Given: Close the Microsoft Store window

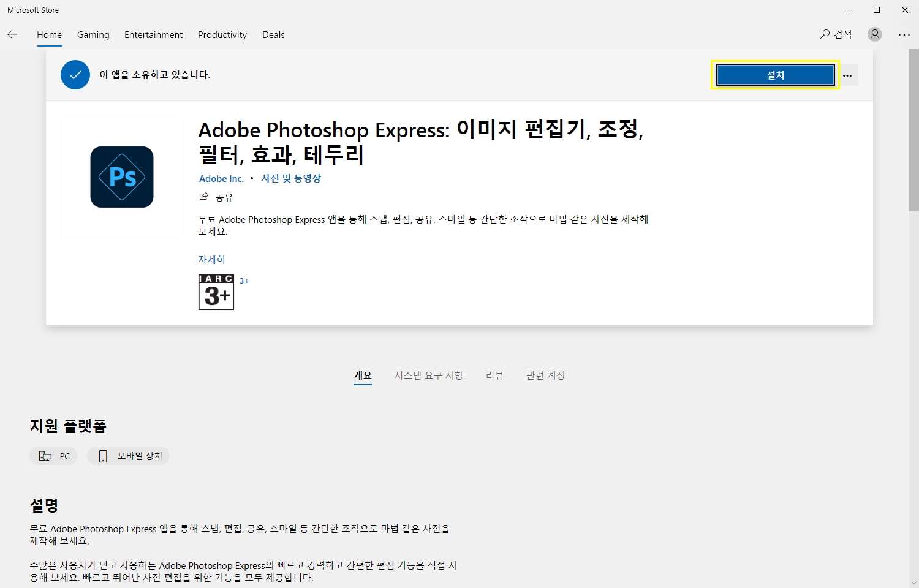Looking at the screenshot, I should (x=905, y=10).
